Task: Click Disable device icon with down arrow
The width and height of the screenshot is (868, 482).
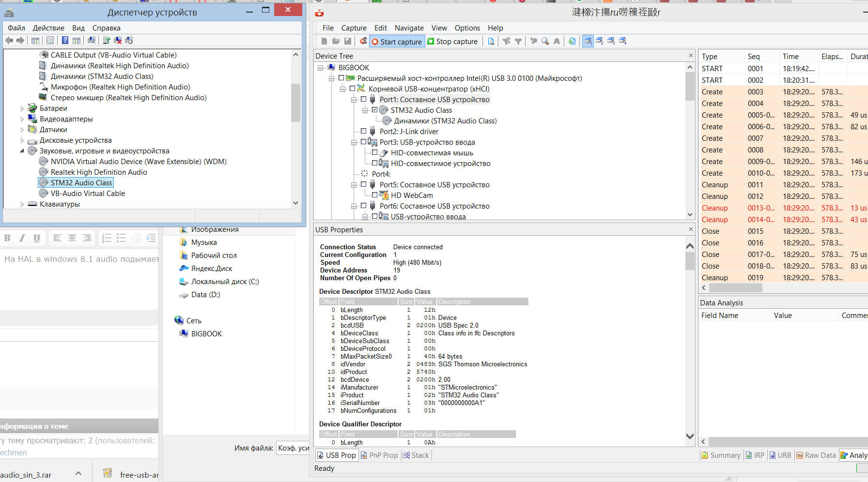Action: tap(129, 40)
